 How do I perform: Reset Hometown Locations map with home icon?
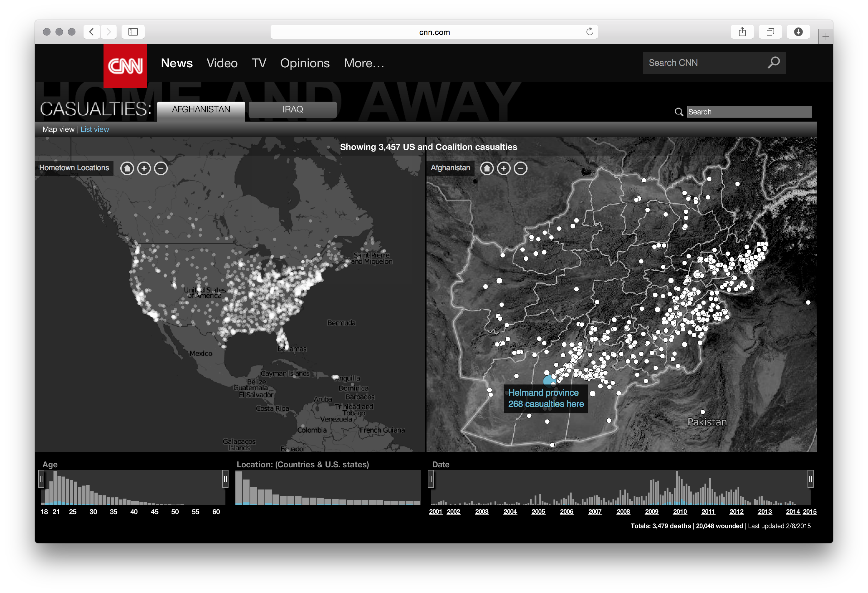(x=127, y=168)
